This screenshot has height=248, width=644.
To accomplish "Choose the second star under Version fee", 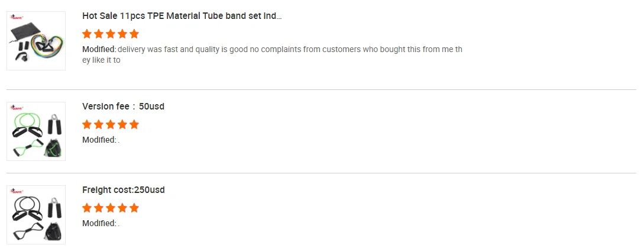I will click(99, 124).
